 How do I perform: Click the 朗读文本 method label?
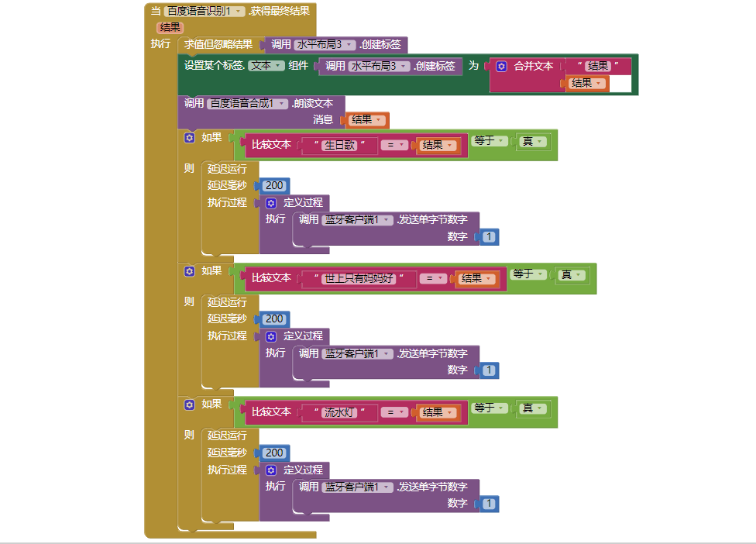pos(312,104)
